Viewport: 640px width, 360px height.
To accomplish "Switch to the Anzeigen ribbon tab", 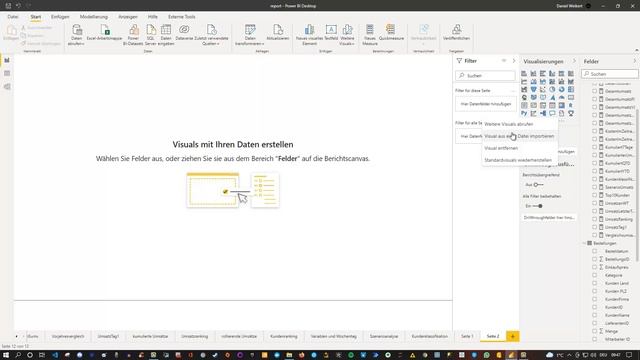I will click(x=128, y=17).
